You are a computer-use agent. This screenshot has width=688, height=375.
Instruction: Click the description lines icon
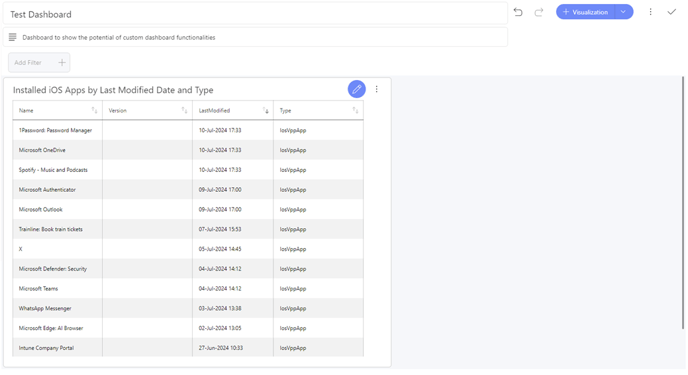pos(13,37)
